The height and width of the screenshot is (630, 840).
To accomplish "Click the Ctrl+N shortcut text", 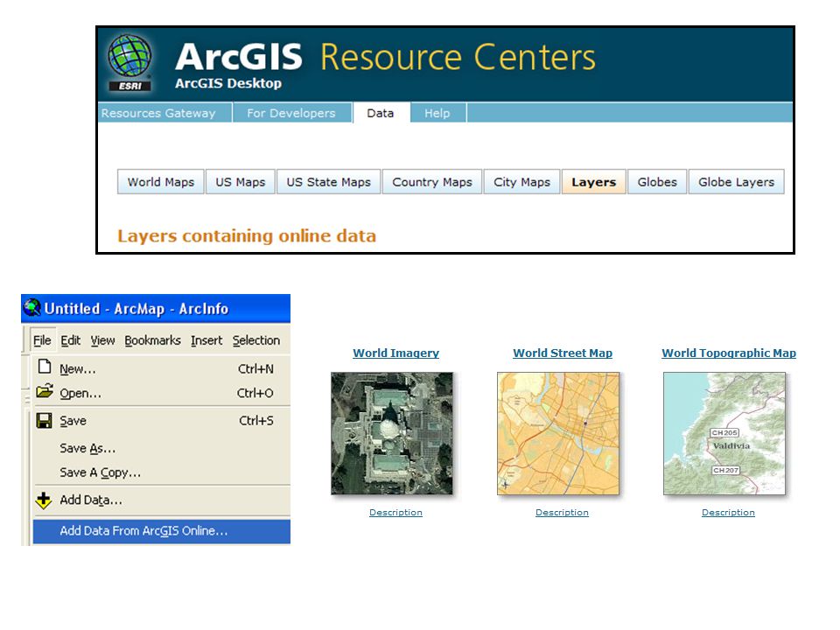I will tap(255, 368).
